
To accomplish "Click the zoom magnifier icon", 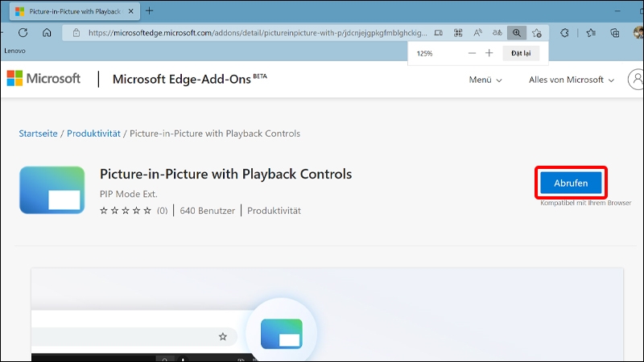I will (517, 33).
